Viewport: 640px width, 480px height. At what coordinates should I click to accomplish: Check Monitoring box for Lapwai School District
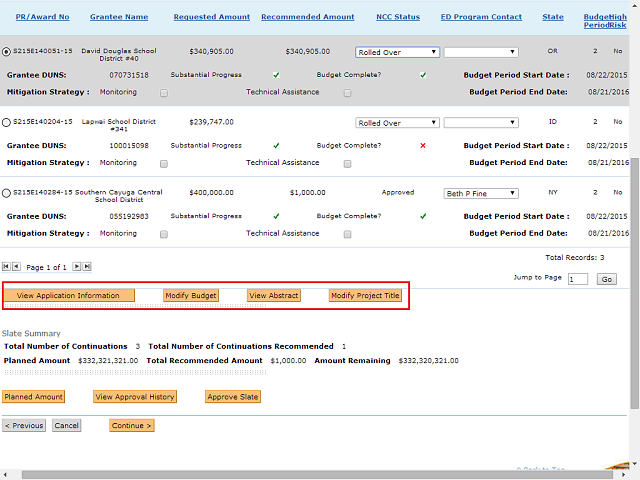click(x=163, y=163)
